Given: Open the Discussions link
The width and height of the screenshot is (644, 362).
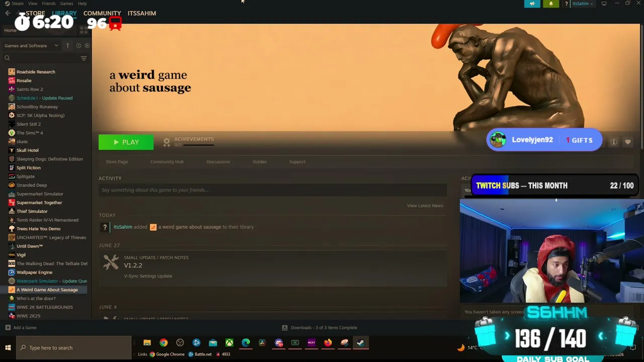Looking at the screenshot, I should pyautogui.click(x=218, y=162).
